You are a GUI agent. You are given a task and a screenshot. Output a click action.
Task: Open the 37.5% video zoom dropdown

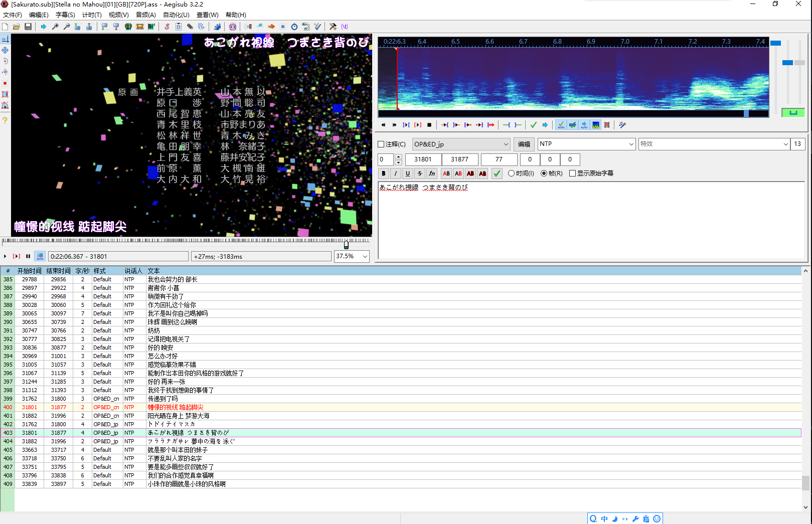tap(352, 256)
